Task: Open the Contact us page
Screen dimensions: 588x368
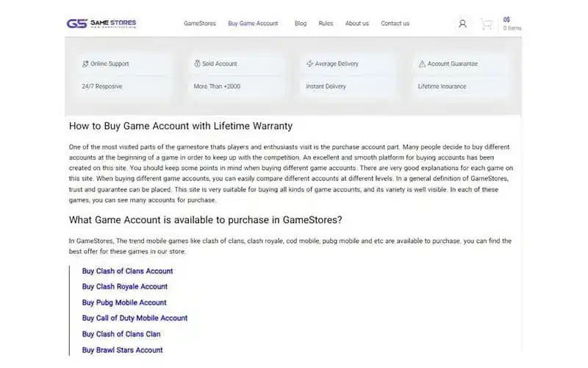Action: (395, 24)
